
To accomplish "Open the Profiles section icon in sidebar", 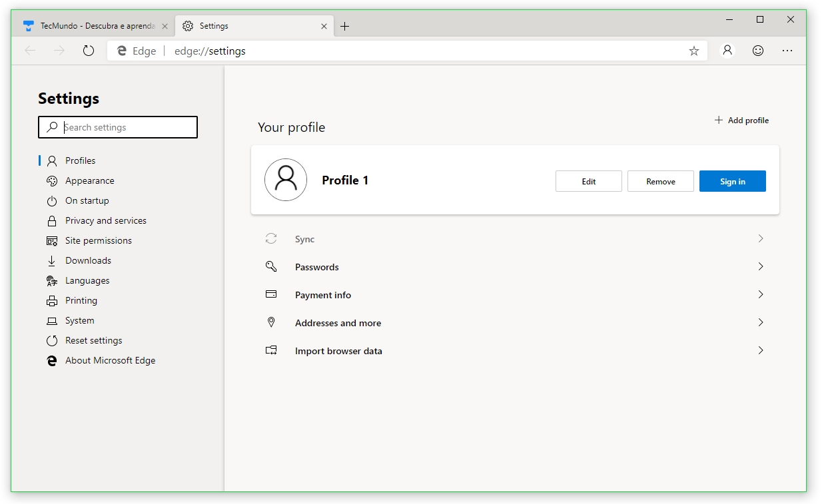I will [52, 161].
